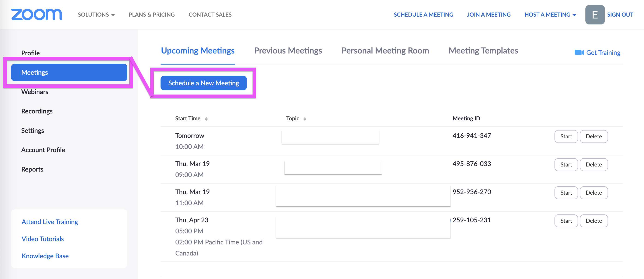Switch to Upcoming Meetings tab
This screenshot has height=279, width=644.
point(198,51)
